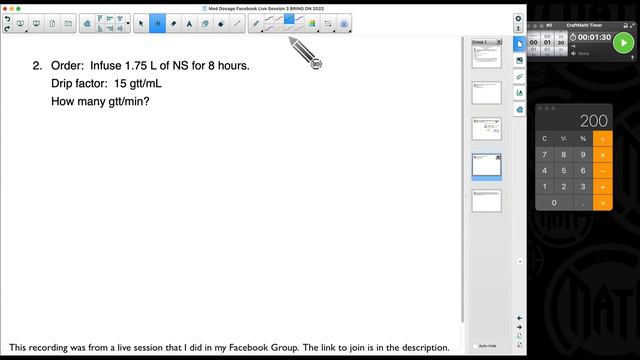
Task: Select the Text tool labeled A
Action: pos(189,24)
